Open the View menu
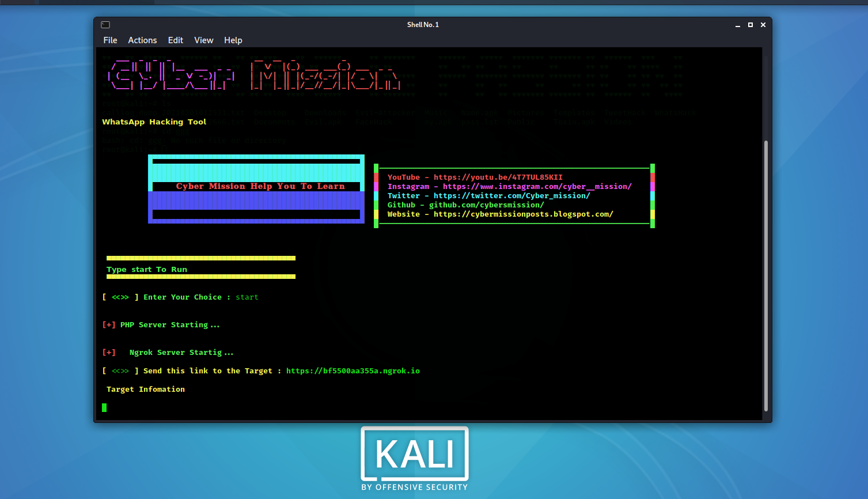The image size is (868, 499). [204, 40]
